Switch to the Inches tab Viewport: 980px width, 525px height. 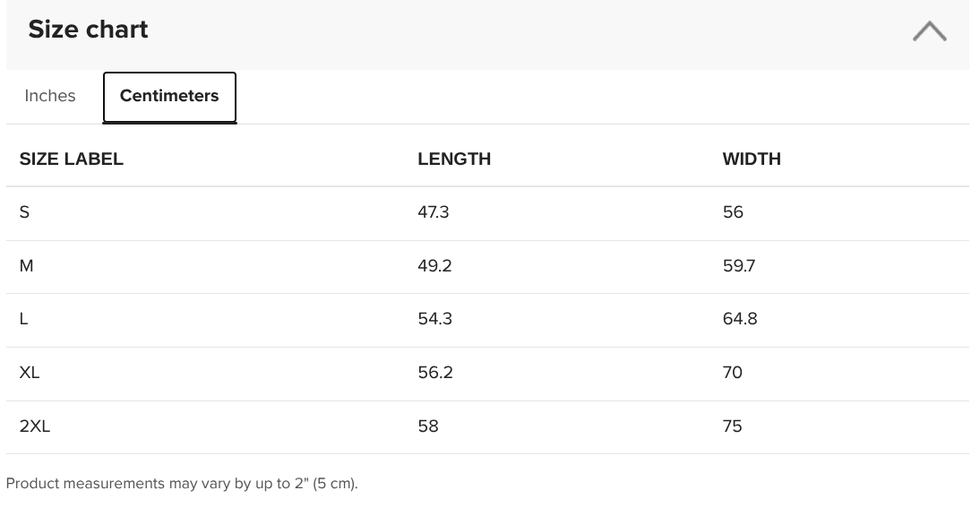pyautogui.click(x=50, y=96)
